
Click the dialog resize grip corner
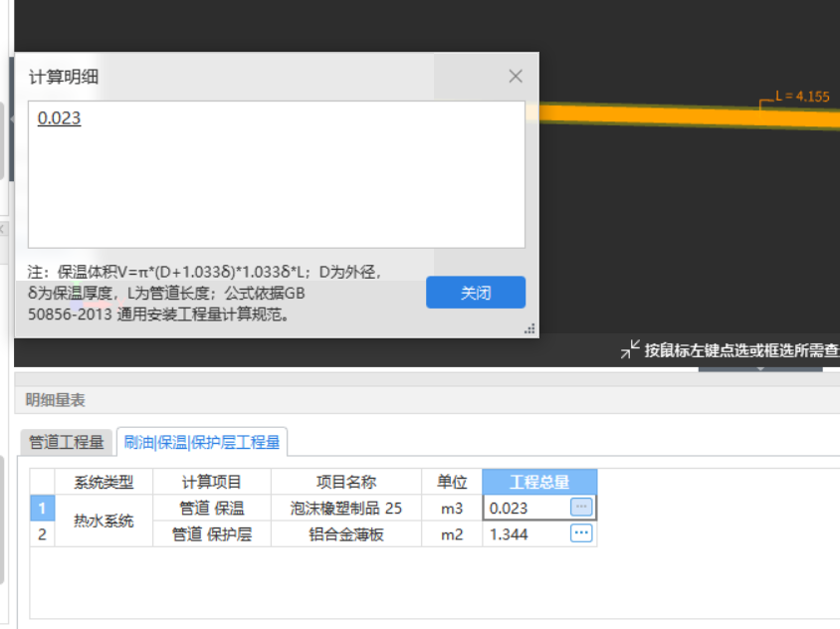529,329
